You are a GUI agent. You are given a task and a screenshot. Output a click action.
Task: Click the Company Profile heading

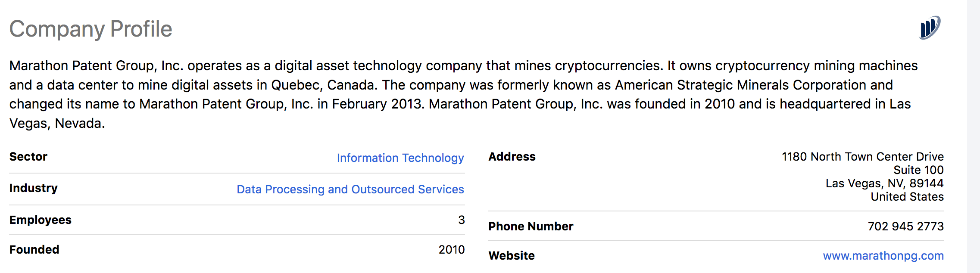pos(91,29)
